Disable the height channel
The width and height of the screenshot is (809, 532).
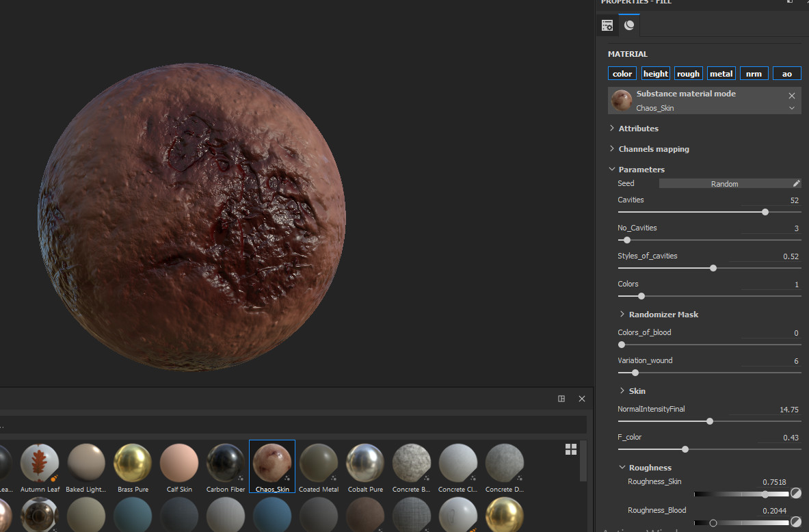pos(655,74)
